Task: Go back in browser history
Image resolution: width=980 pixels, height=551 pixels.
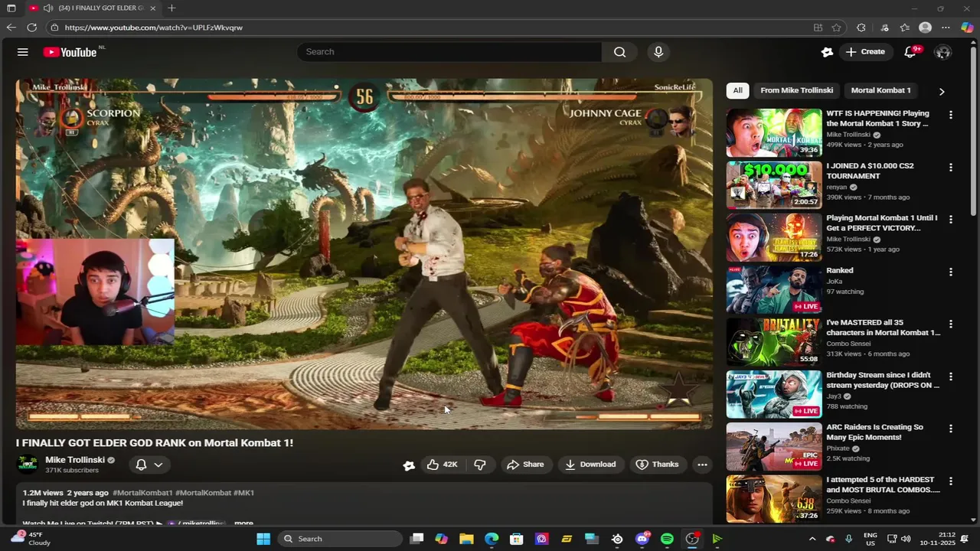Action: tap(11, 28)
